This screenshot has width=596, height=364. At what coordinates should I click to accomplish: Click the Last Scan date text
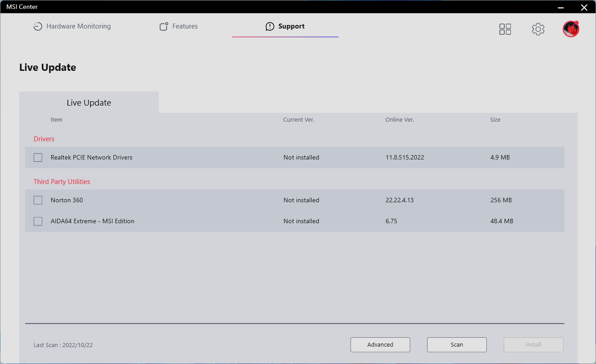point(63,345)
